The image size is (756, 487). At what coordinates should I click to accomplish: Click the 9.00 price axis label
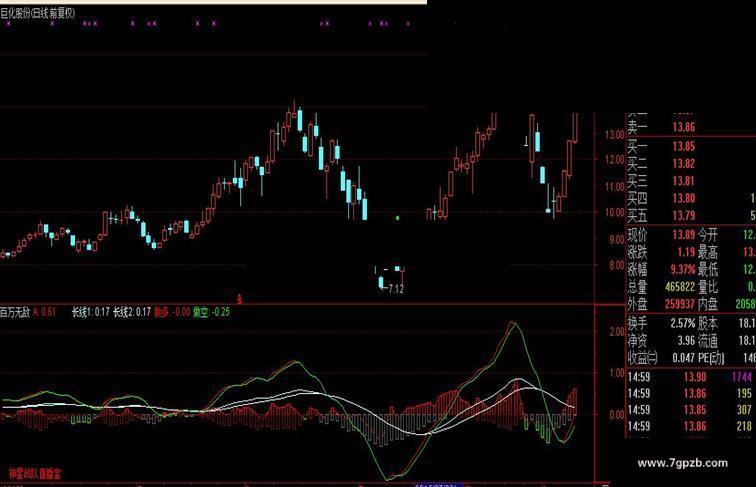click(617, 239)
